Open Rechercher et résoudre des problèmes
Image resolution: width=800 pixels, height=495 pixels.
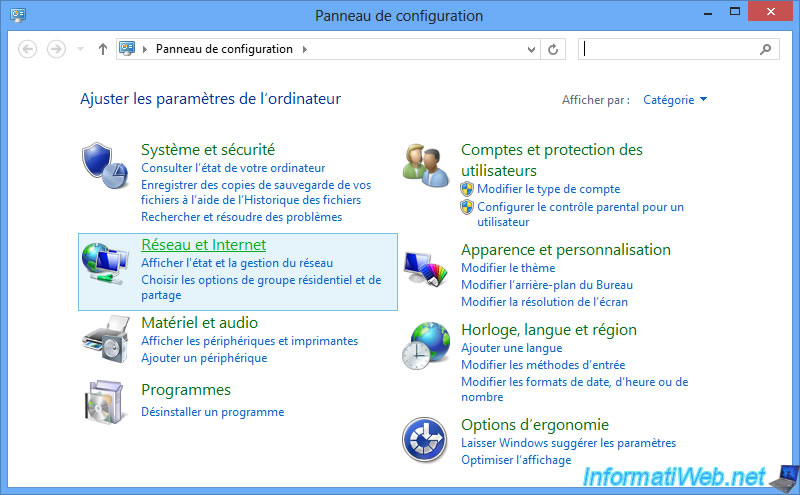tap(241, 217)
